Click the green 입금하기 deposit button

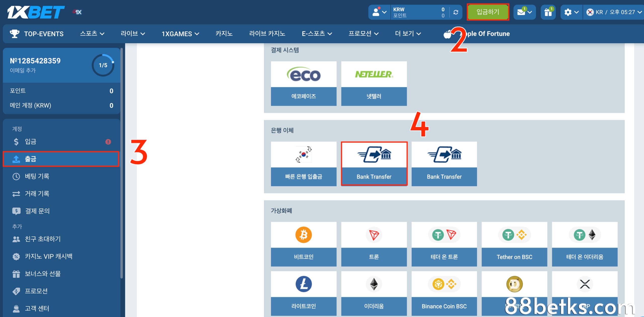(488, 12)
